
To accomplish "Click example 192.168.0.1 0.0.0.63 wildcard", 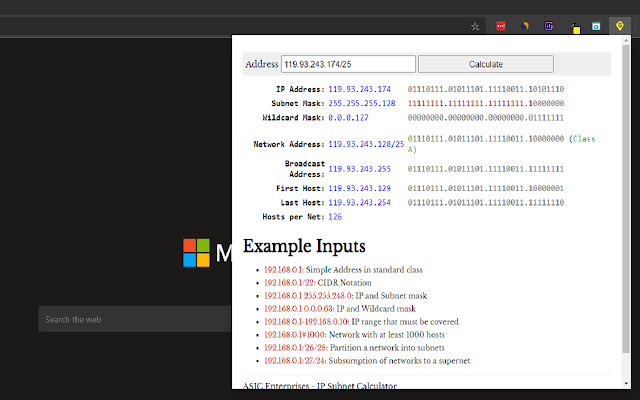I will (299, 309).
